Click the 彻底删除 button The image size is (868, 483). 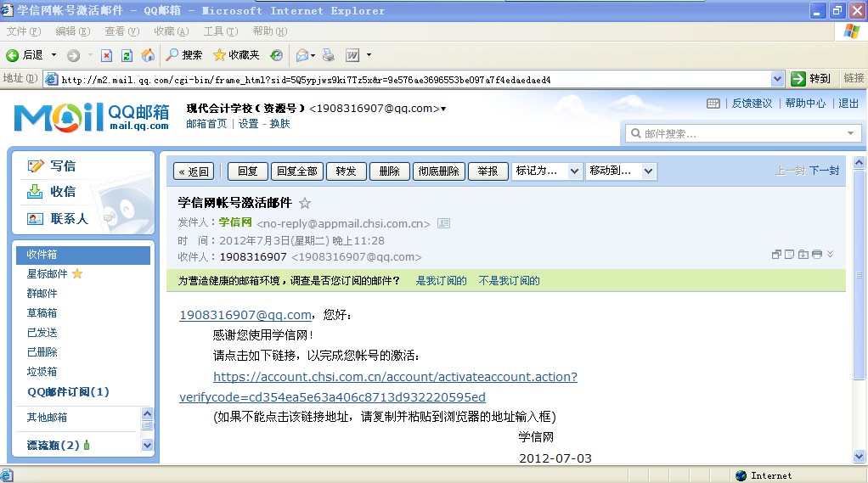click(439, 171)
